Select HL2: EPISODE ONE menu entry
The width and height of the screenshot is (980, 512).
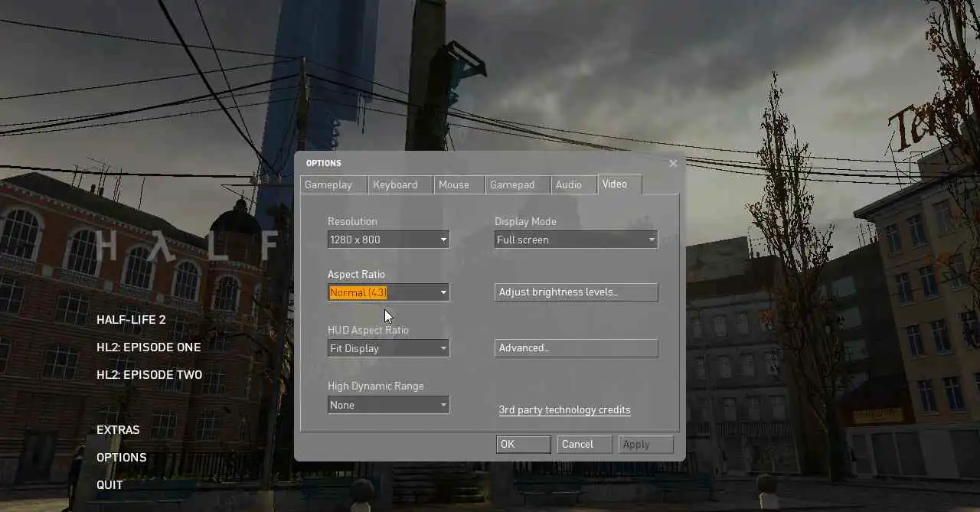[x=149, y=347]
